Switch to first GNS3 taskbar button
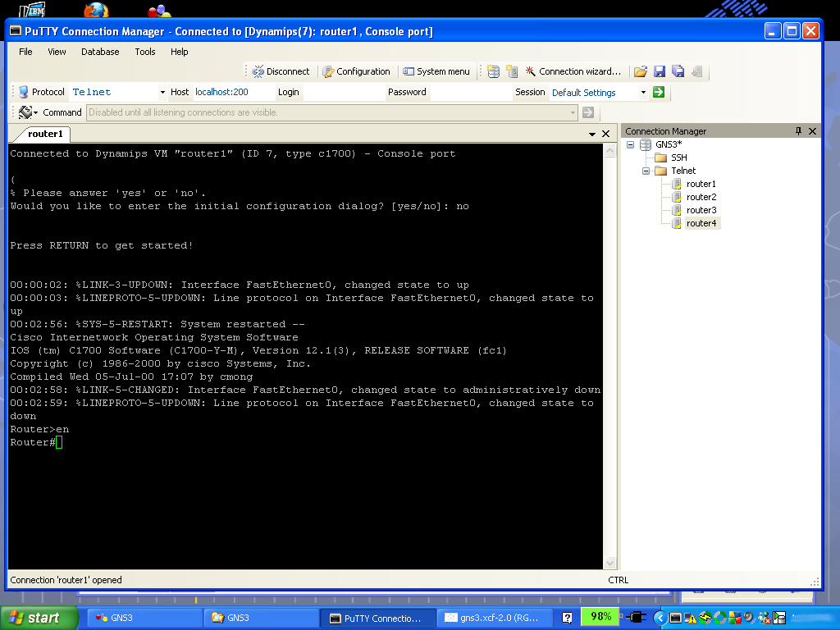Screen dimensions: 840x630 click(x=143, y=619)
